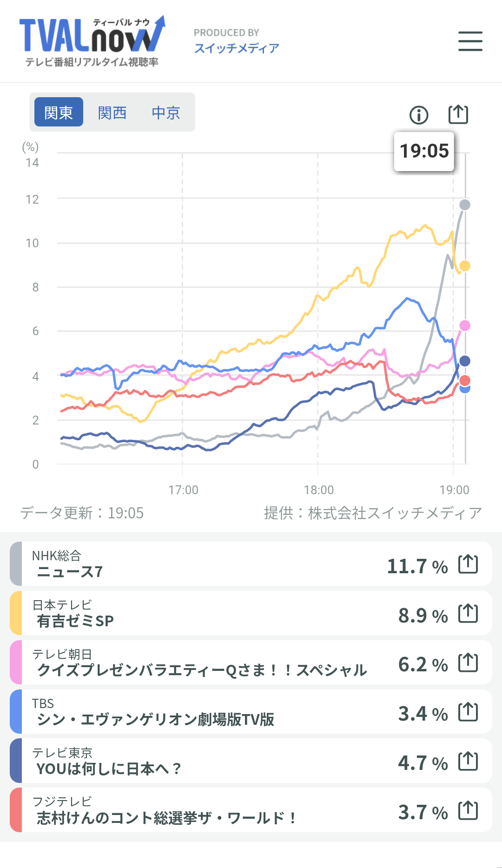Click the 19:05 time tooltip
The height and width of the screenshot is (868, 502).
pos(424,151)
